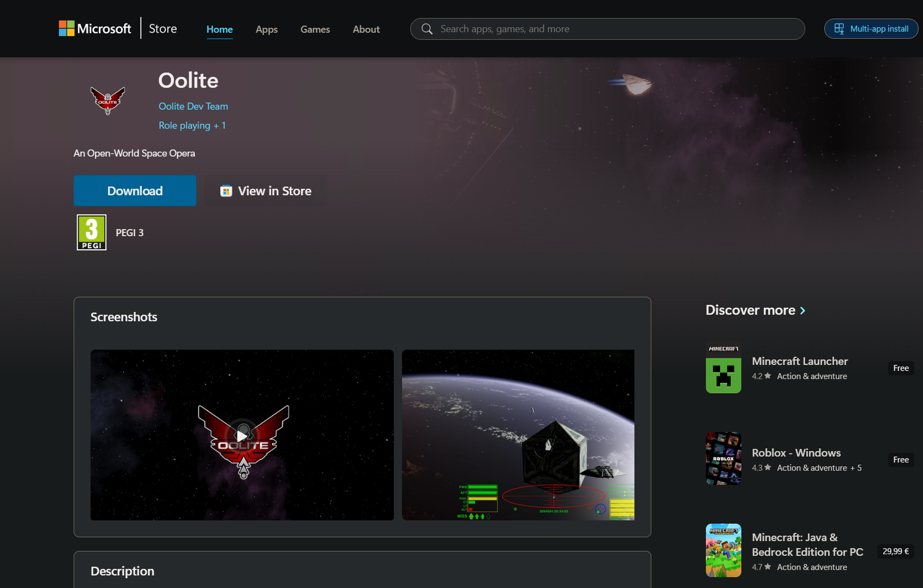Screen dimensions: 923x588
Task: Click the 4.7 star rating for Minecraft Java
Action: (762, 567)
